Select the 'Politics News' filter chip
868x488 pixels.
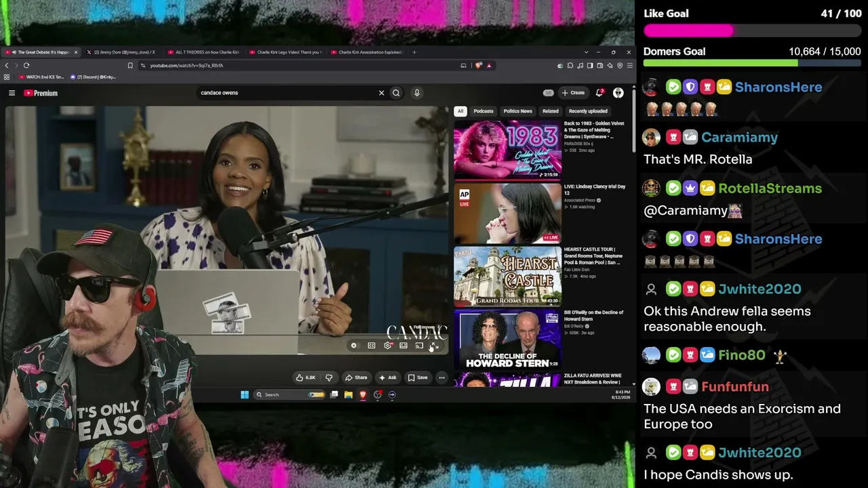pyautogui.click(x=517, y=111)
